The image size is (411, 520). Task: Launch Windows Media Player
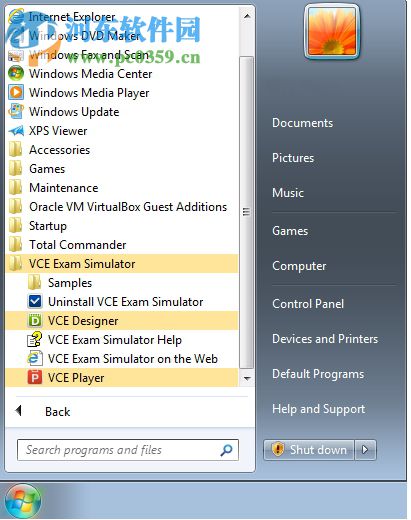pyautogui.click(x=122, y=92)
